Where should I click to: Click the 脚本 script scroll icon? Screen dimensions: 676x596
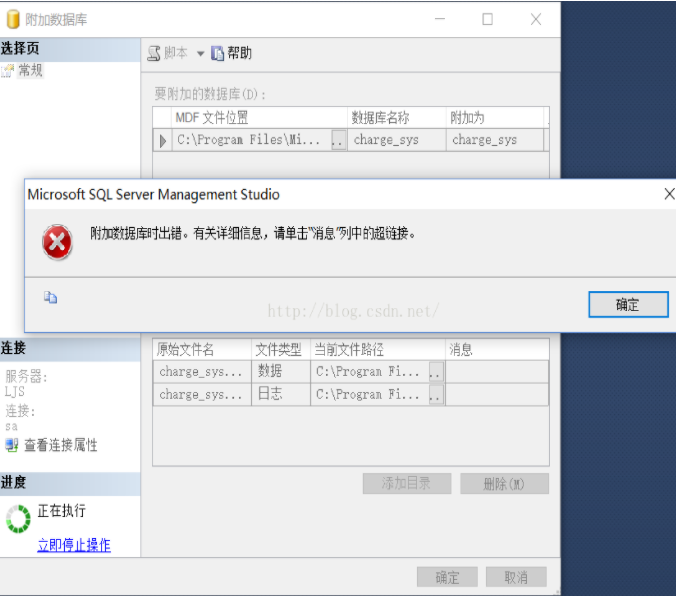pyautogui.click(x=154, y=53)
